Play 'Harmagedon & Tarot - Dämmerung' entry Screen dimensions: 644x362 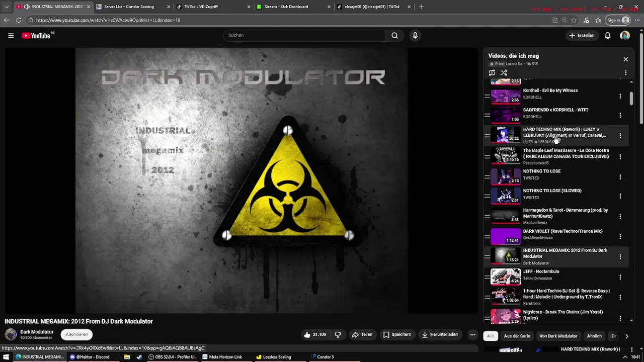point(566,213)
